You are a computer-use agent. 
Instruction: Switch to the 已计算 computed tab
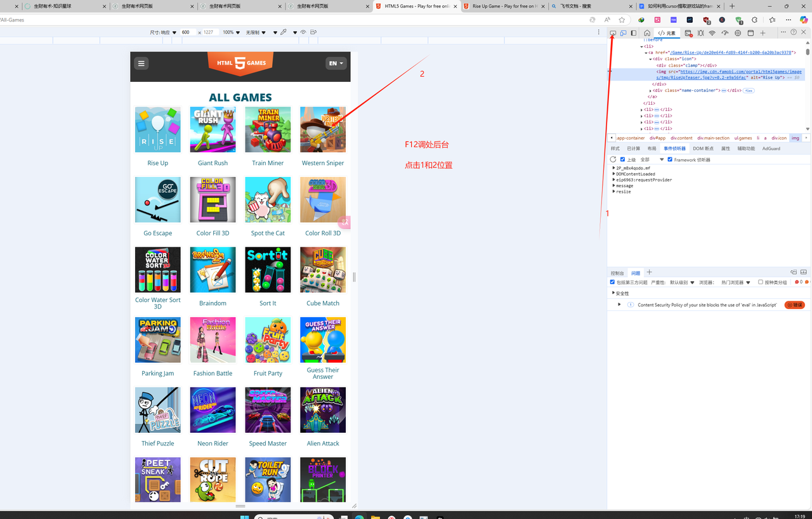pyautogui.click(x=634, y=148)
